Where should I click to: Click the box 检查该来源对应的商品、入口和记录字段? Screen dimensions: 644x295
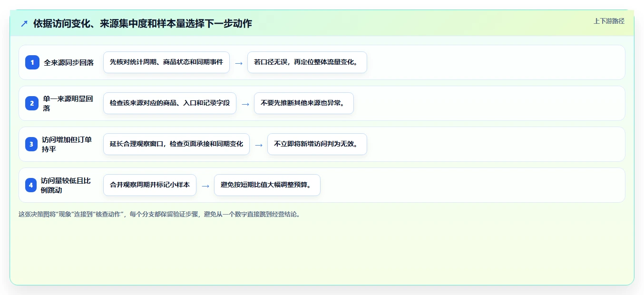(x=170, y=103)
